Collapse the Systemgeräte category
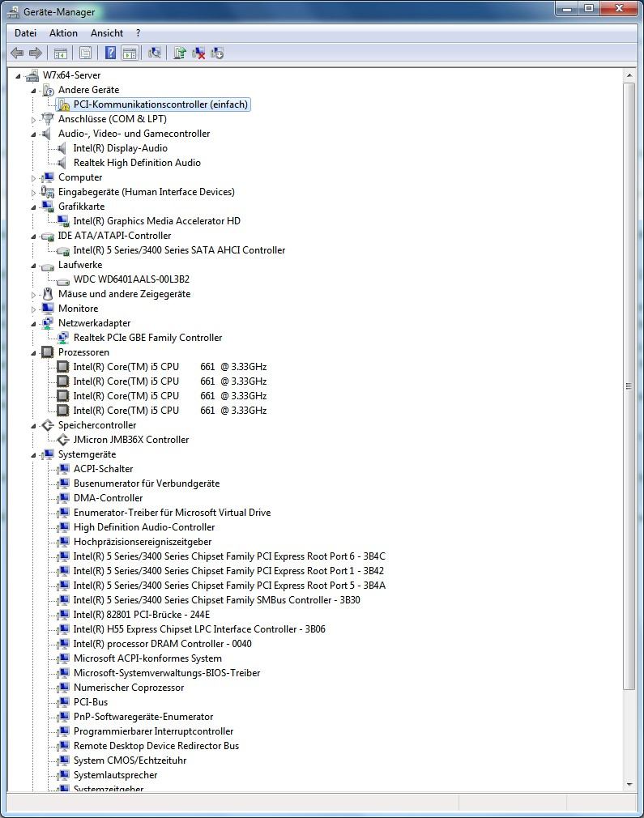 (x=34, y=455)
